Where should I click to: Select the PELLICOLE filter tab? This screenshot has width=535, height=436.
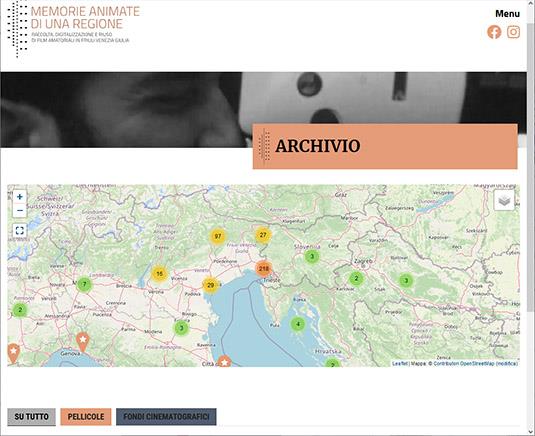(x=86, y=417)
